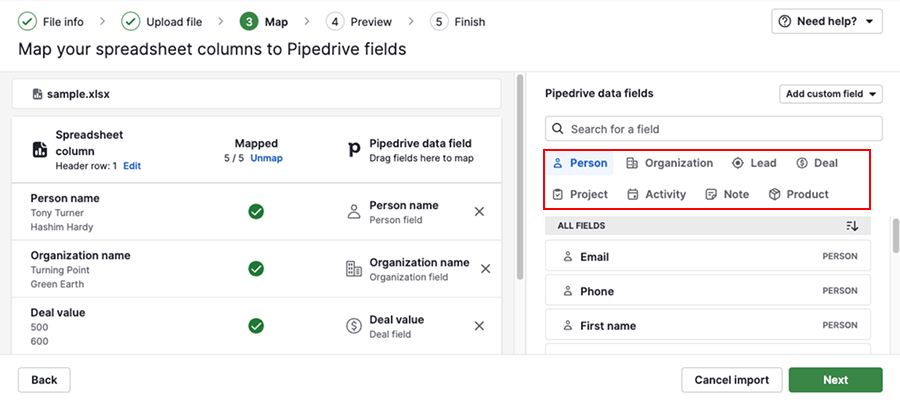Select the Deal field filter
This screenshot has height=402, width=900.
coord(816,163)
